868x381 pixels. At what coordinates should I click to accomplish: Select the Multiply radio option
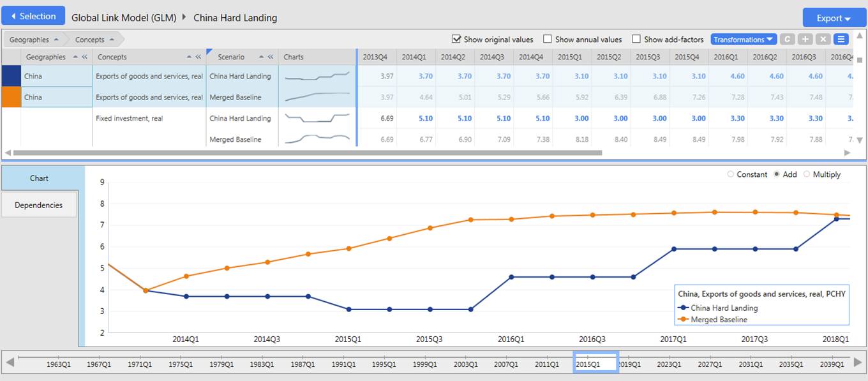[x=807, y=174]
